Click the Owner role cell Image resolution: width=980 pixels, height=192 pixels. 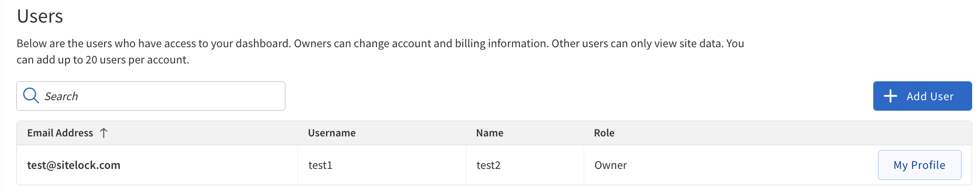[x=610, y=165]
